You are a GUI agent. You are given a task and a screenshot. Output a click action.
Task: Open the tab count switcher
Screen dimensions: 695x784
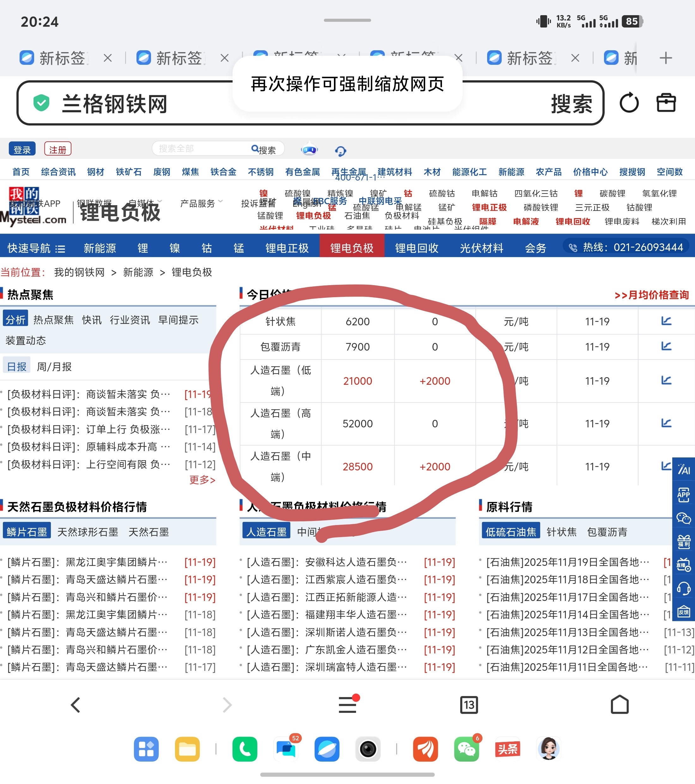click(x=468, y=705)
